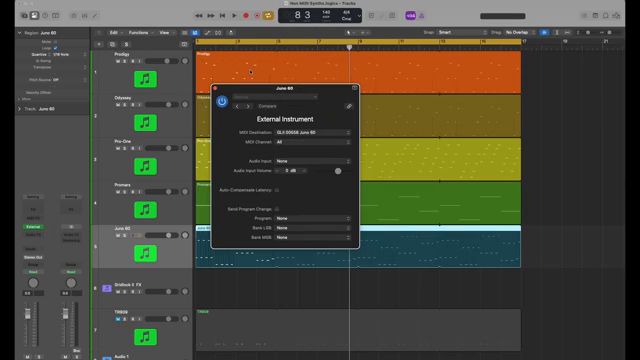Click the Odyssey track pan knob
Screen dimensions: 640x360
tap(185, 105)
